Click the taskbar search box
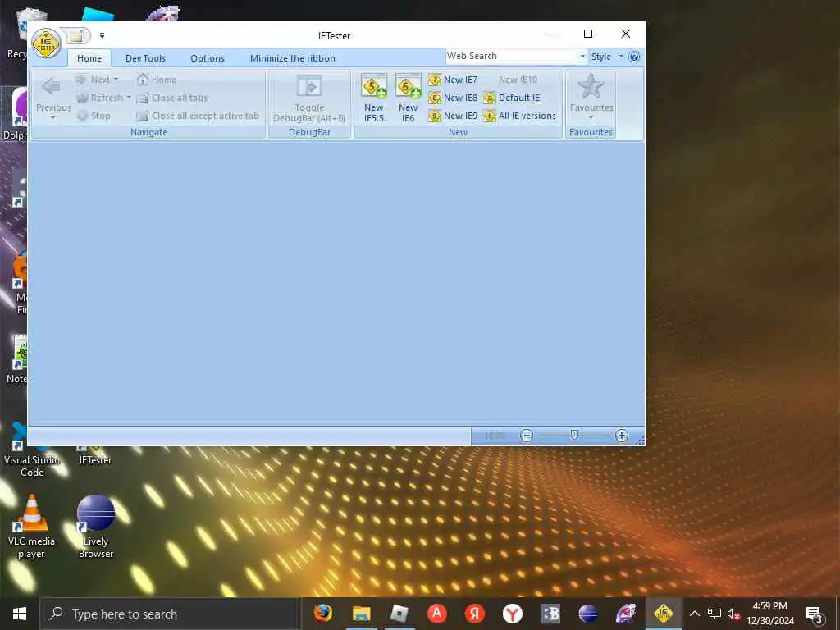Viewport: 840px width, 630px height. tap(170, 614)
